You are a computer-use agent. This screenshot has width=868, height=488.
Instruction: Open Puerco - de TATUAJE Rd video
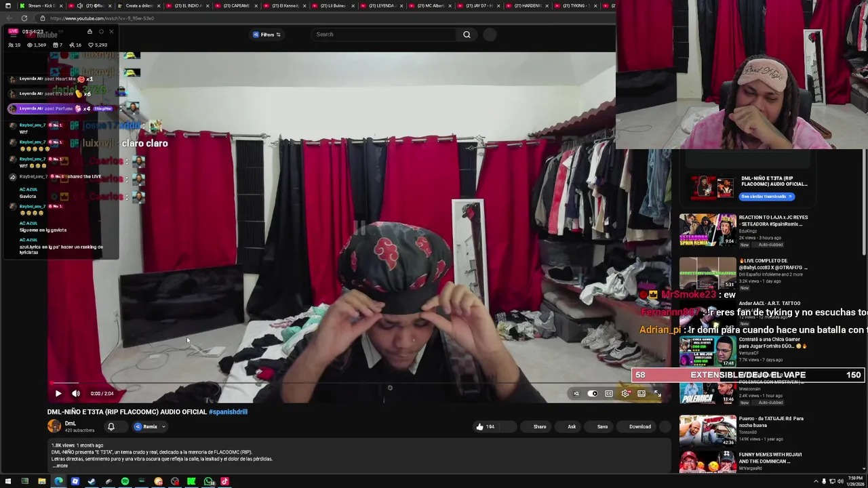coord(771,422)
